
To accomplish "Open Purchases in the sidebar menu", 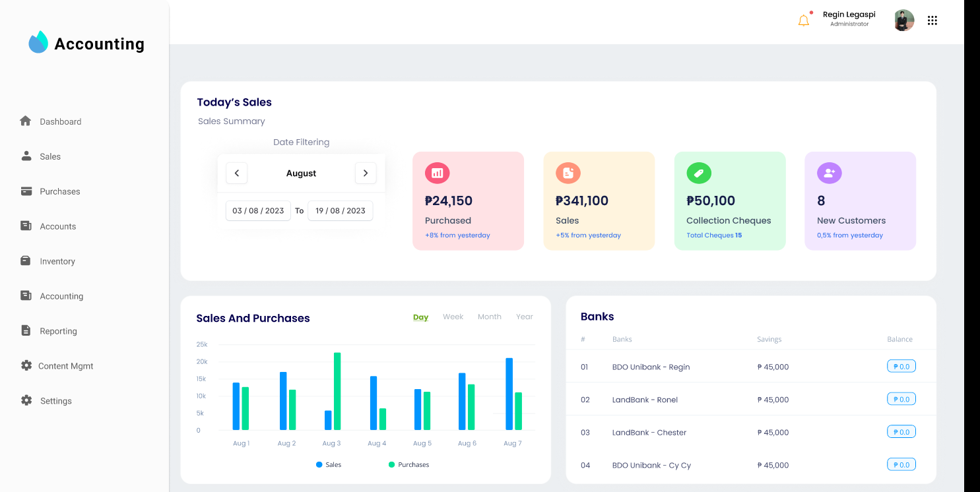I will (x=59, y=191).
